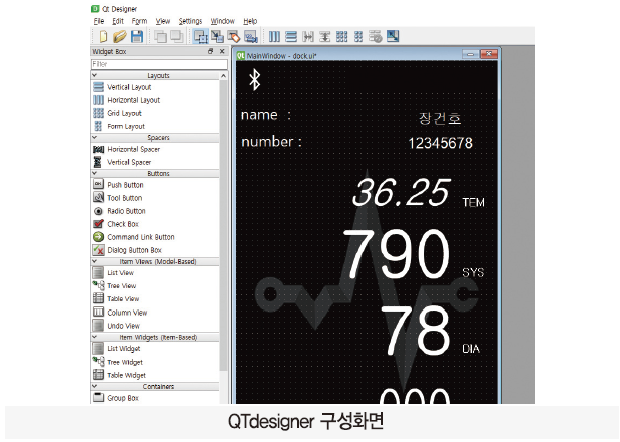Activate the Edit Widgets mode icon
This screenshot has width=620, height=442.
(x=201, y=36)
